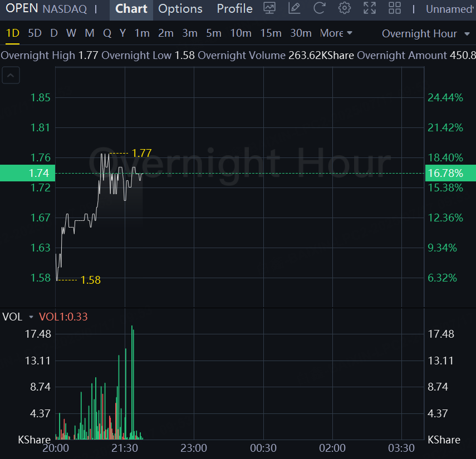Open the VOL indicator dropdown arrow
The width and height of the screenshot is (476, 459).
pyautogui.click(x=31, y=317)
